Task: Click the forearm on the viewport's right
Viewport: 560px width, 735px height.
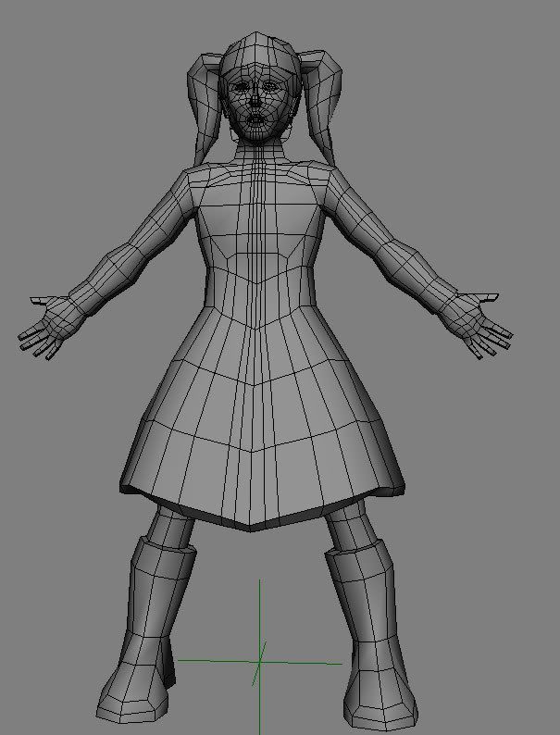Action: tap(412, 273)
